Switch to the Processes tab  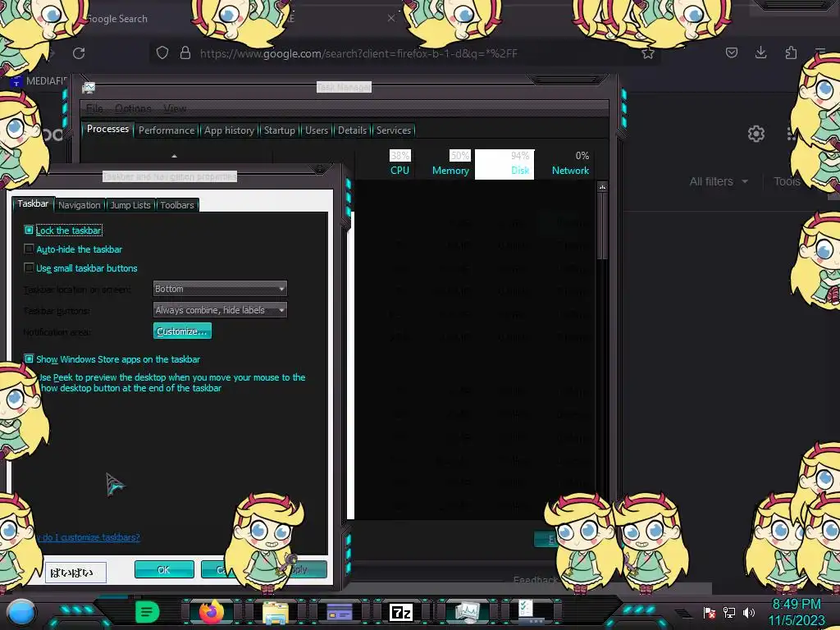point(107,129)
